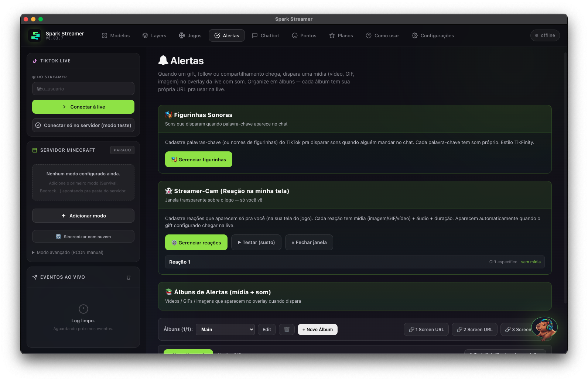588x381 pixels.
Task: Click the clock icon in empty log
Action: pos(83,309)
